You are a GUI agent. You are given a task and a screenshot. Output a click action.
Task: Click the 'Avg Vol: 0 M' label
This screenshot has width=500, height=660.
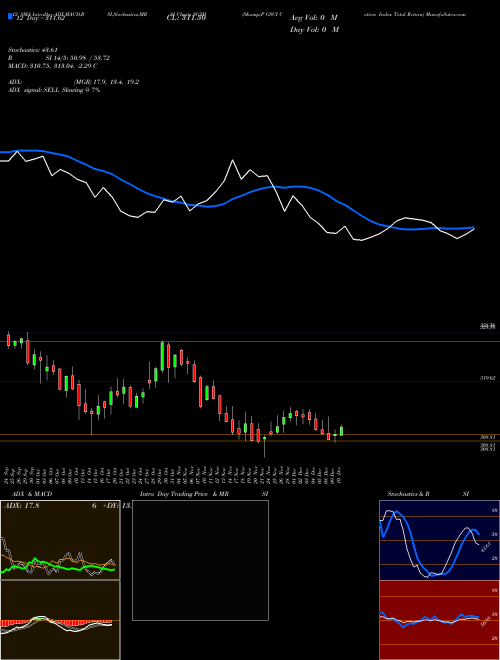(314, 18)
